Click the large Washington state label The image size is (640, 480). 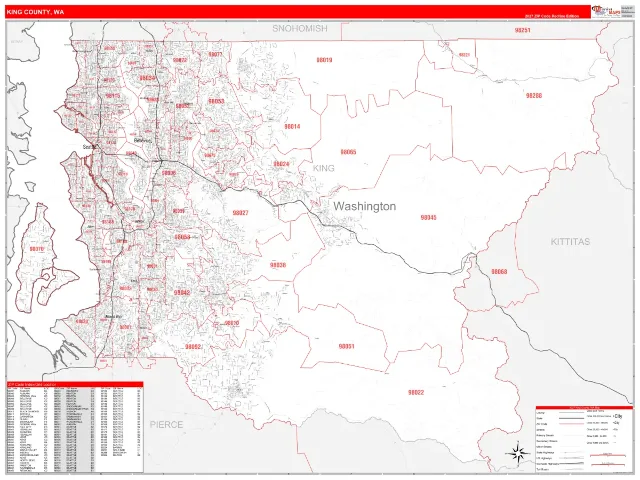364,206
